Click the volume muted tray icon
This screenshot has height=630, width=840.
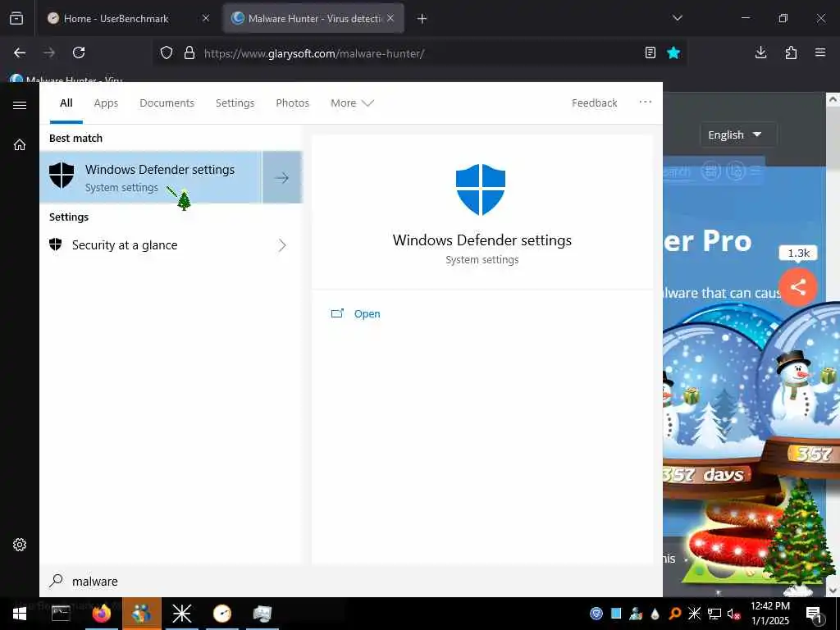(734, 614)
